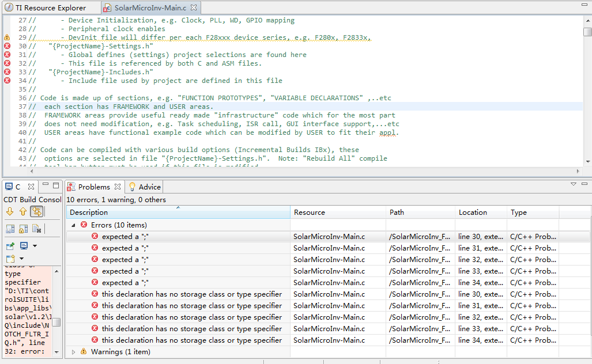Expand the Warnings (1 item) group
The height and width of the screenshot is (364, 592).
pos(74,352)
